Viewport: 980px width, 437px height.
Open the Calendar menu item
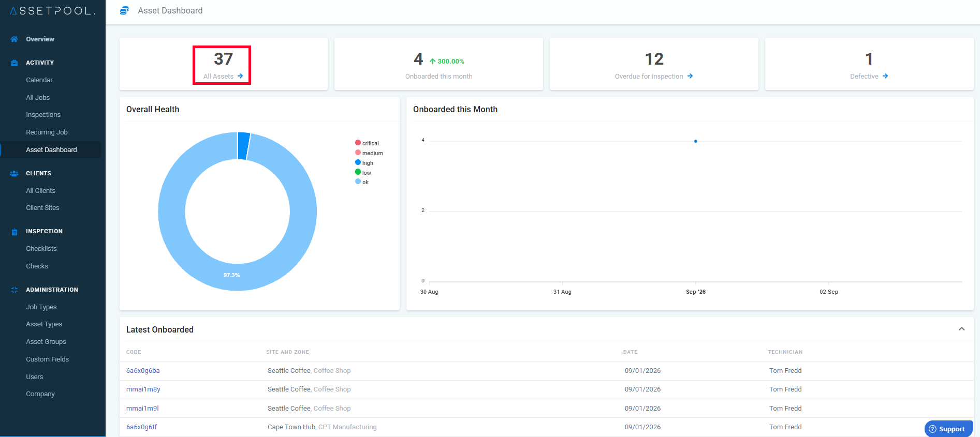(x=39, y=80)
